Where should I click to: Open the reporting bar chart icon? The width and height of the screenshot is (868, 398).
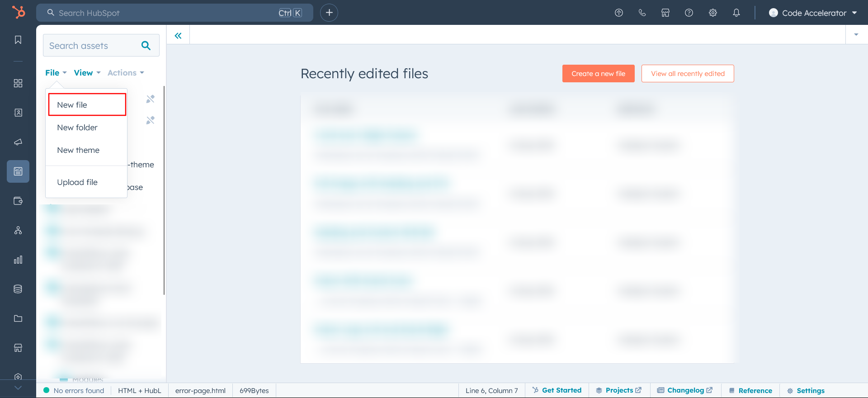click(x=18, y=260)
